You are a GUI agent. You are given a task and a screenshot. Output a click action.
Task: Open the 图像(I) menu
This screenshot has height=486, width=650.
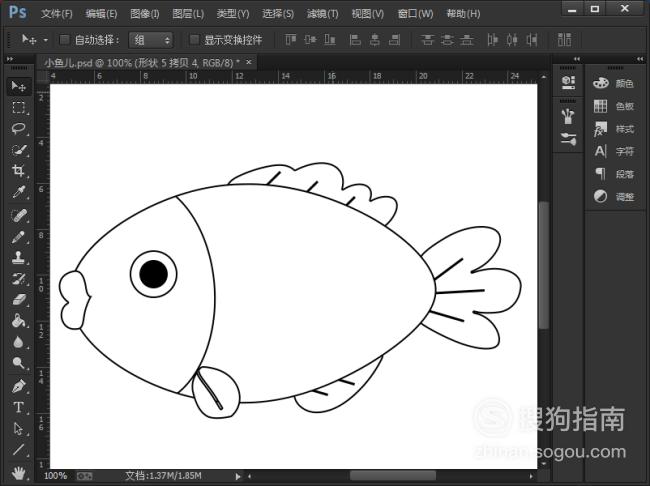point(145,14)
